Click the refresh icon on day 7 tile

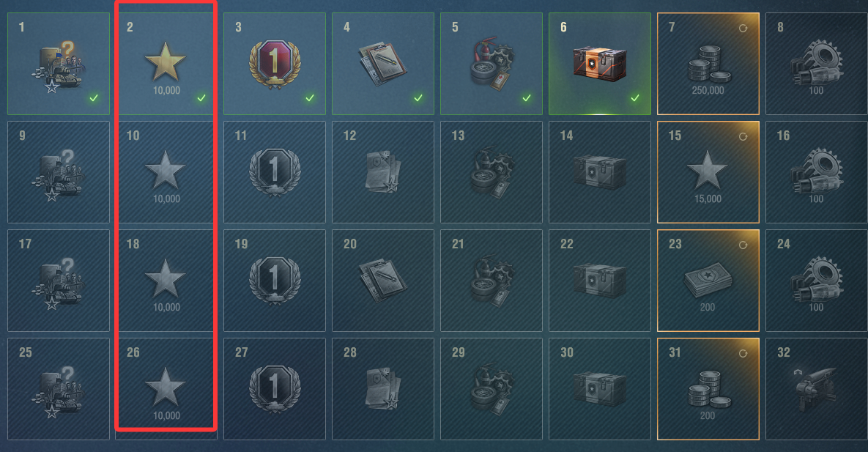(x=743, y=29)
